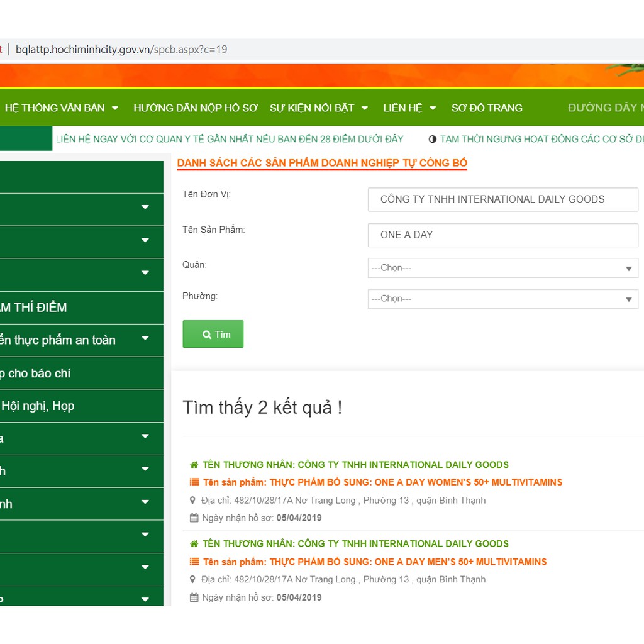Image resolution: width=644 pixels, height=644 pixels.
Task: Click home icon beside first TÊN THƯƠNG NHÂN
Action: click(194, 465)
